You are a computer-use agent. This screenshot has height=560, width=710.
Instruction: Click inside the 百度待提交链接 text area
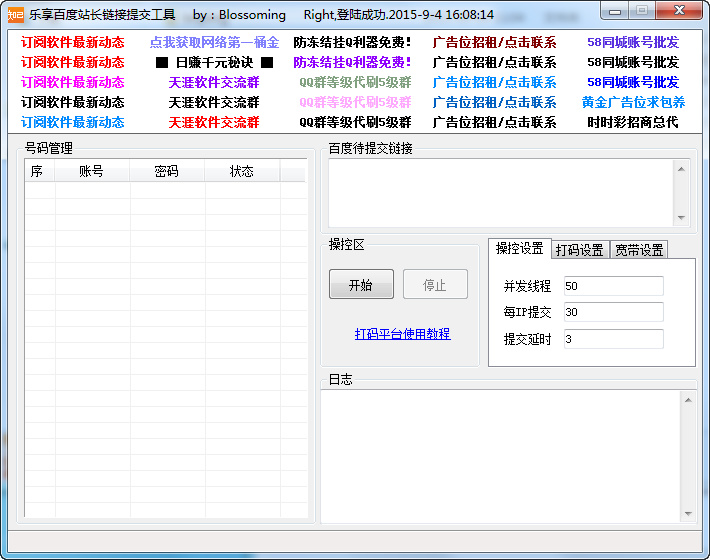click(500, 193)
